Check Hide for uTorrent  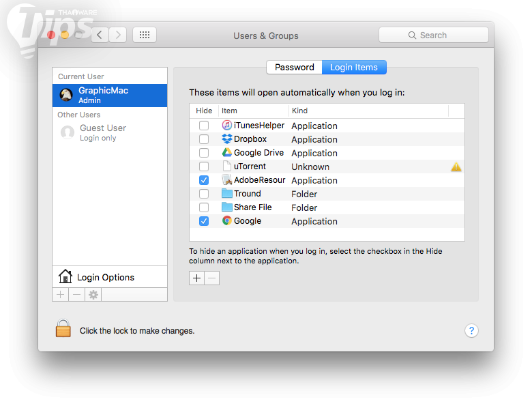204,166
